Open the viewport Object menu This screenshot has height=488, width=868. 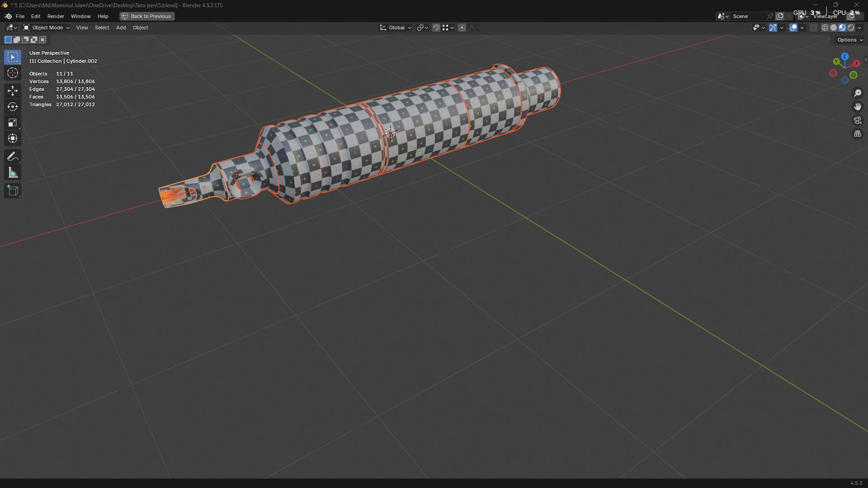pyautogui.click(x=140, y=28)
